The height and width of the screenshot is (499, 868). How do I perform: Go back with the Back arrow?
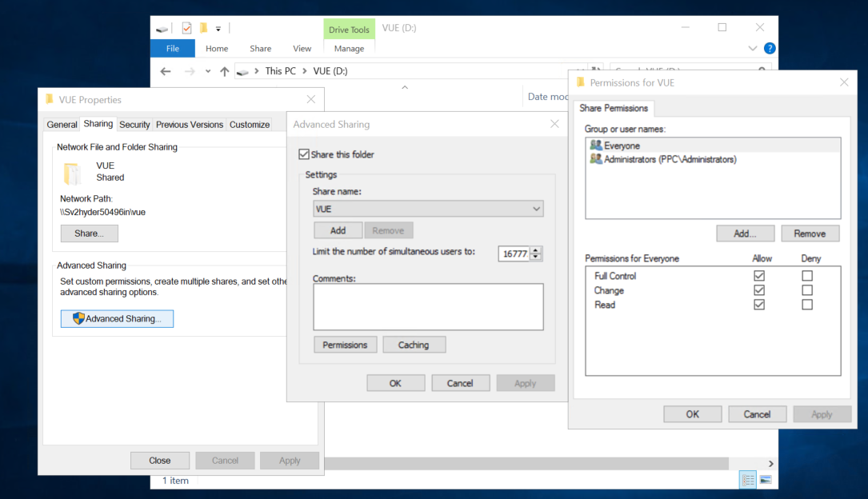(166, 71)
